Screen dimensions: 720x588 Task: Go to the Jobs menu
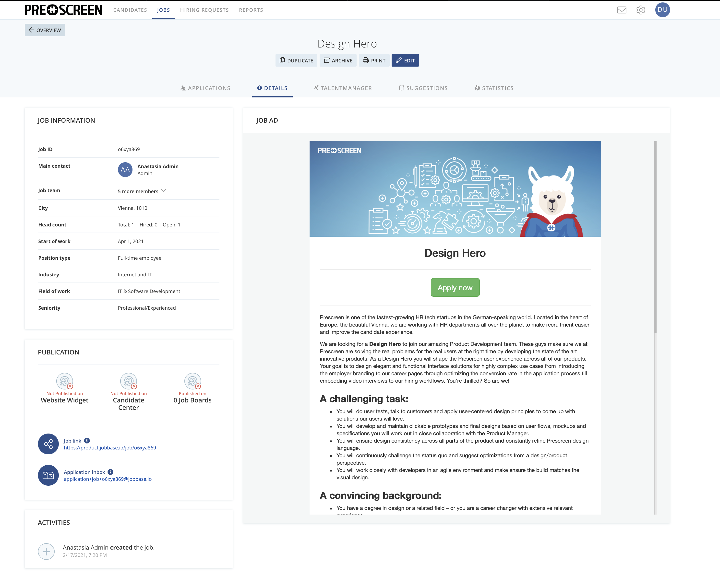click(x=163, y=10)
